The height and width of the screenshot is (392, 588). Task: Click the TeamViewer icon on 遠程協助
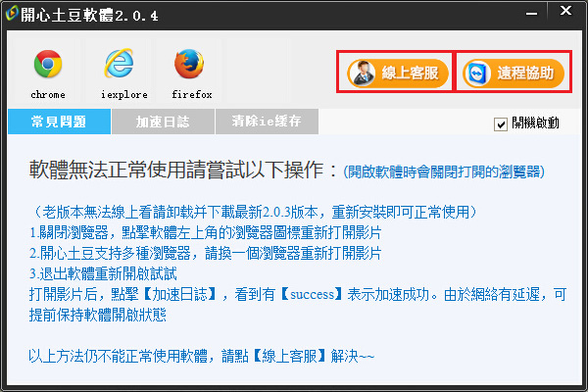[477, 73]
